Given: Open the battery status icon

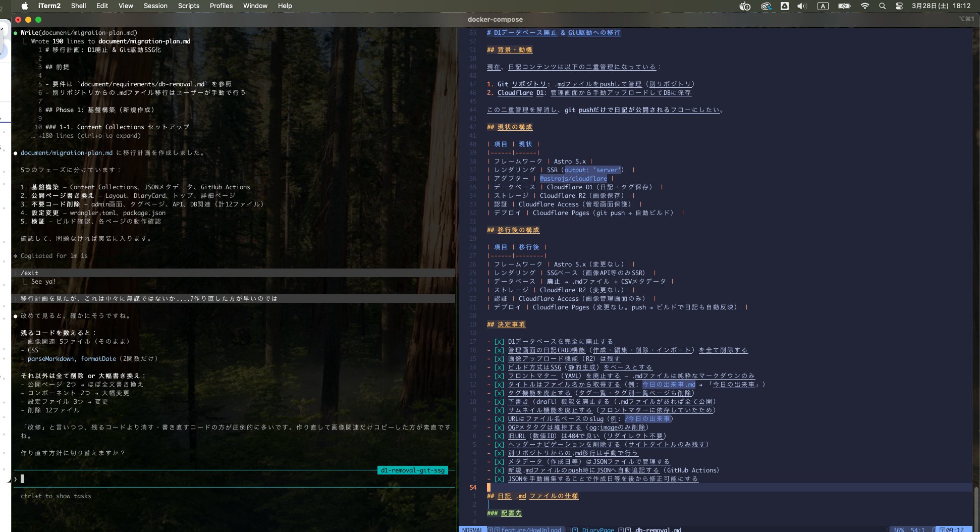Looking at the screenshot, I should pos(844,6).
